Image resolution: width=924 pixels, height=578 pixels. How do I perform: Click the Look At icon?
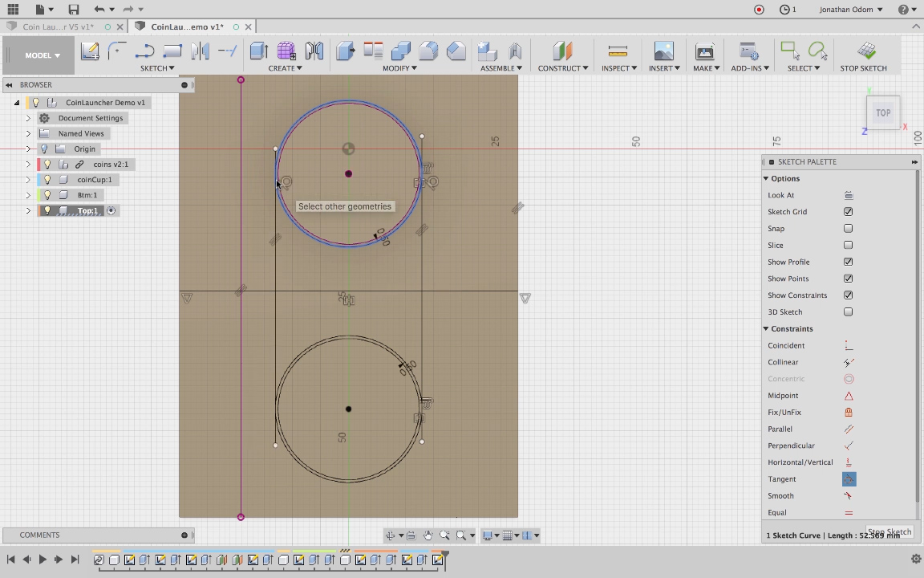click(849, 195)
